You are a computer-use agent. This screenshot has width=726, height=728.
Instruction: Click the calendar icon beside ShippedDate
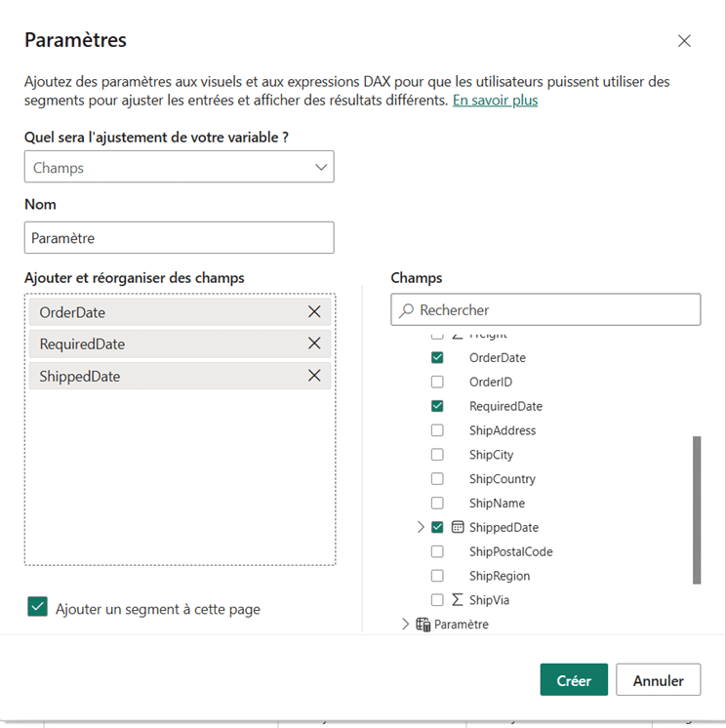(458, 527)
